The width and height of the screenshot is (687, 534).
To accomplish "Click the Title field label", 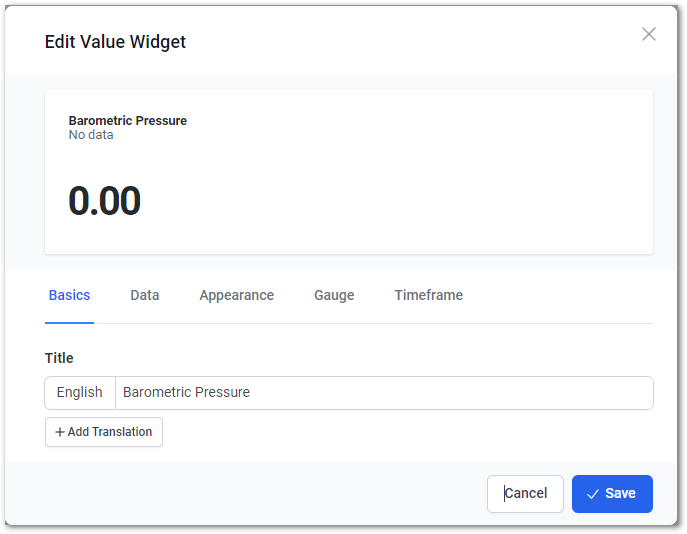I will coord(59,358).
